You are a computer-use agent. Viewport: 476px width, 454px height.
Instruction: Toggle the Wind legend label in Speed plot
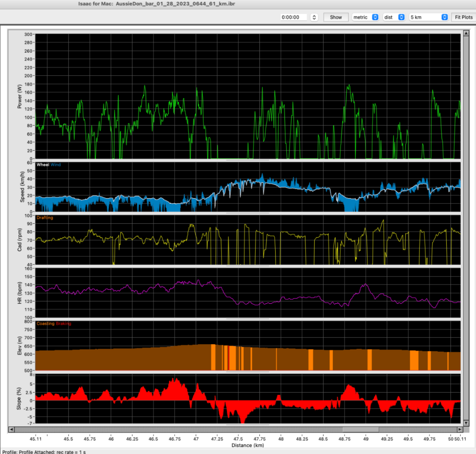tap(55, 165)
